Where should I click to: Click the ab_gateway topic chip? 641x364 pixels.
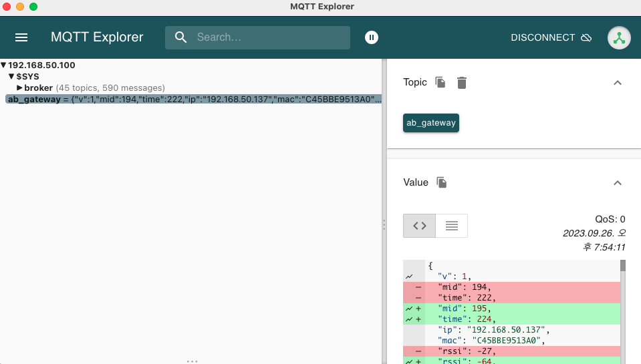(x=431, y=123)
